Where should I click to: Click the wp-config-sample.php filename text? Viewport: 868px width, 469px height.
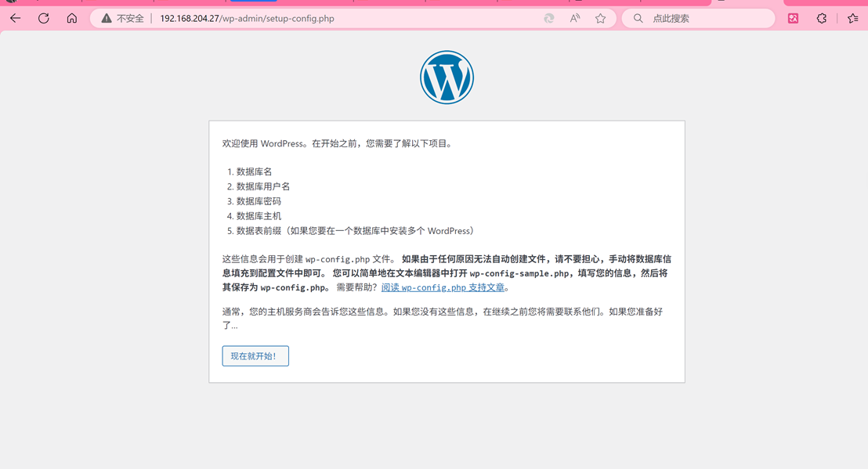pos(519,273)
